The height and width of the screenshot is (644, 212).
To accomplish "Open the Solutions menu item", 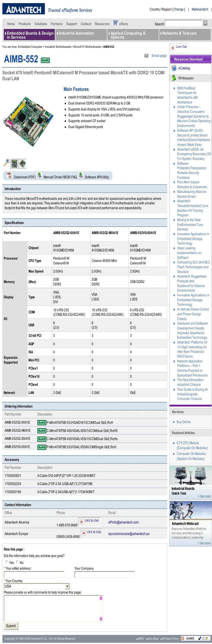I will [41, 24].
